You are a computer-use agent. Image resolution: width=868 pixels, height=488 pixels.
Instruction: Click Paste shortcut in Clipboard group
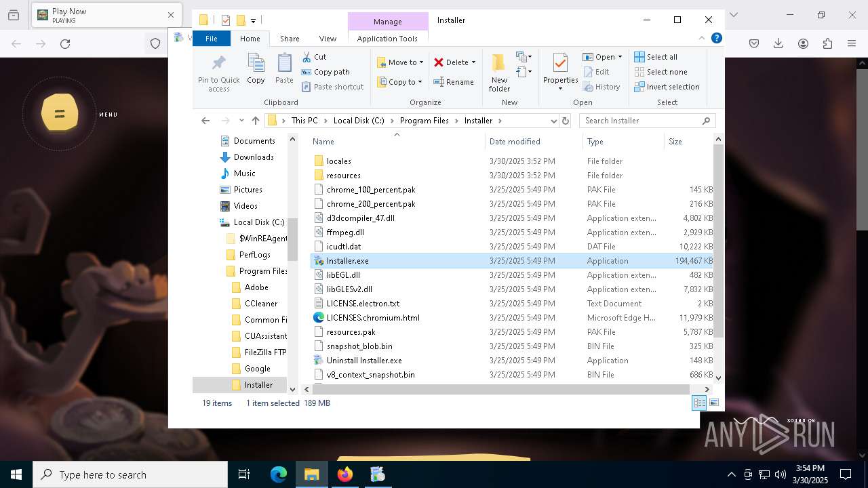[x=332, y=87]
